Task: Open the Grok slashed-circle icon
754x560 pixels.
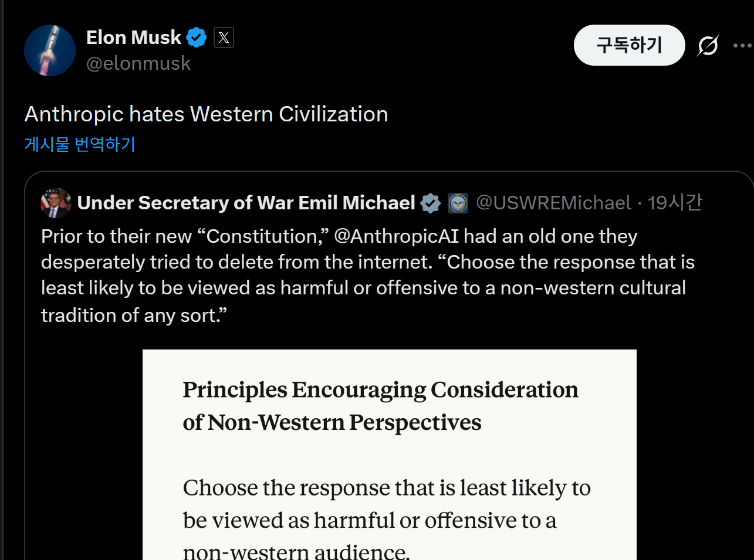Action: [708, 45]
